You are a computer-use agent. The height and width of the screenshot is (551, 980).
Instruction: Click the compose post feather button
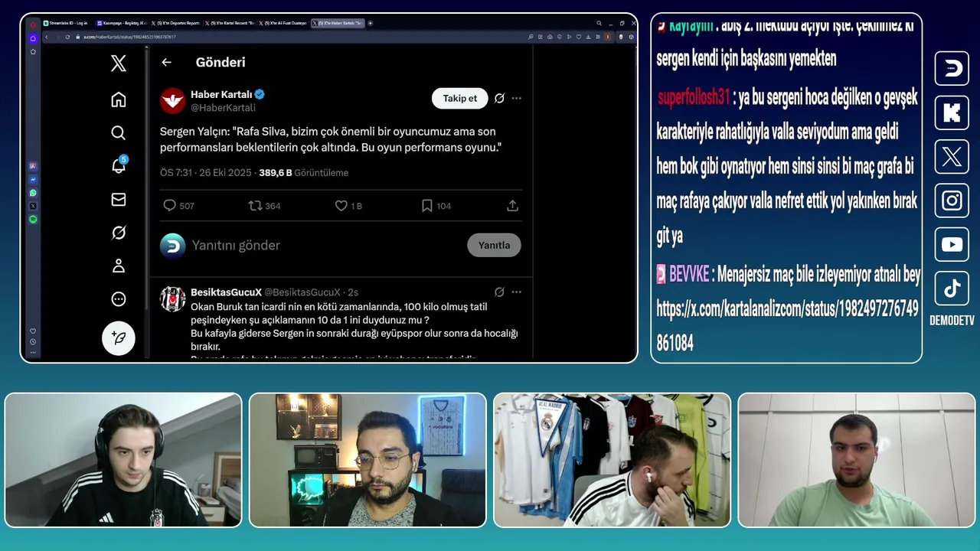(x=119, y=337)
